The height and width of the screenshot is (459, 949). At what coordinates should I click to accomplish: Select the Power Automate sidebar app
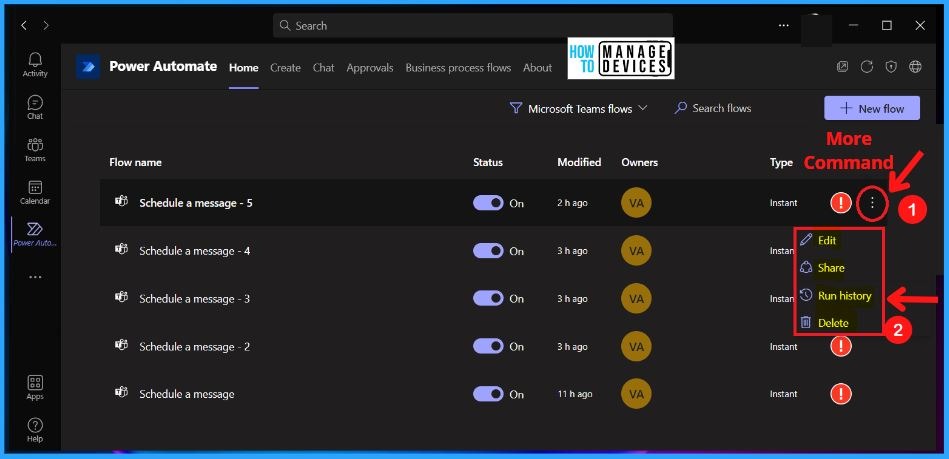(35, 234)
